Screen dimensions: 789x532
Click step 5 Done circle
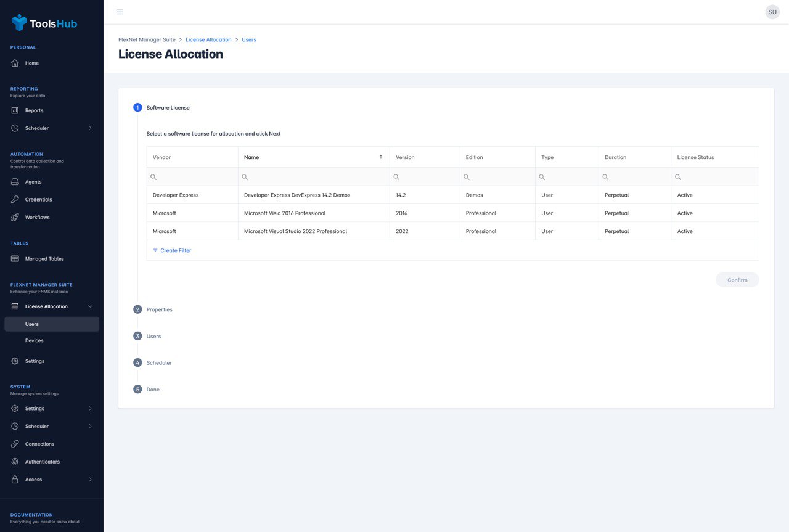(137, 389)
